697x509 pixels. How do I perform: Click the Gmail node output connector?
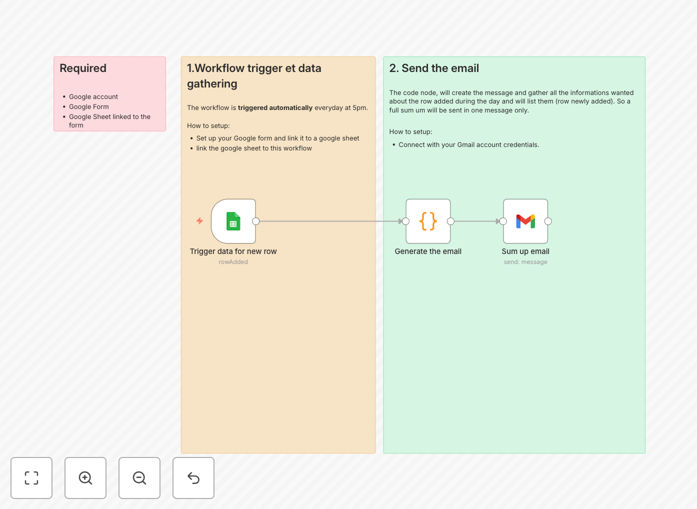[x=548, y=221]
